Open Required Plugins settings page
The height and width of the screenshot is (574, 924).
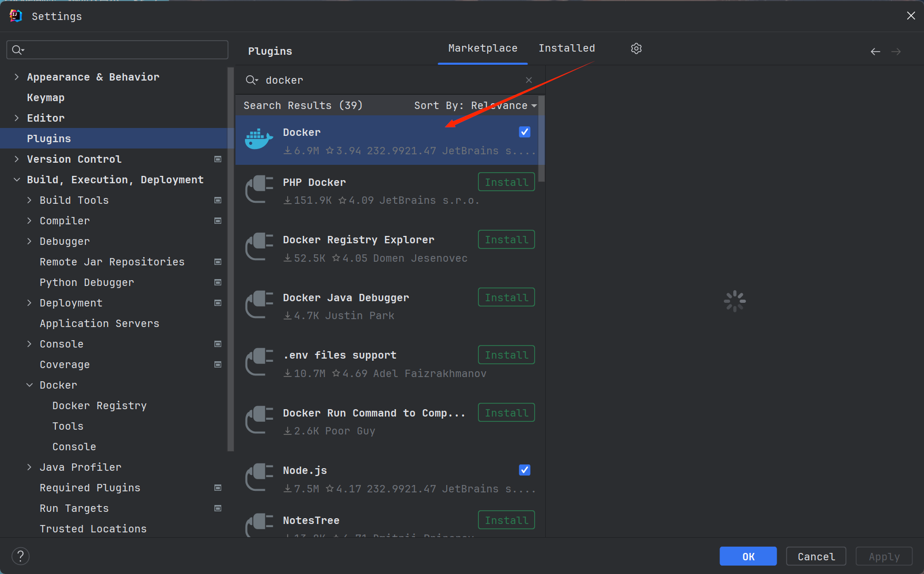[90, 488]
